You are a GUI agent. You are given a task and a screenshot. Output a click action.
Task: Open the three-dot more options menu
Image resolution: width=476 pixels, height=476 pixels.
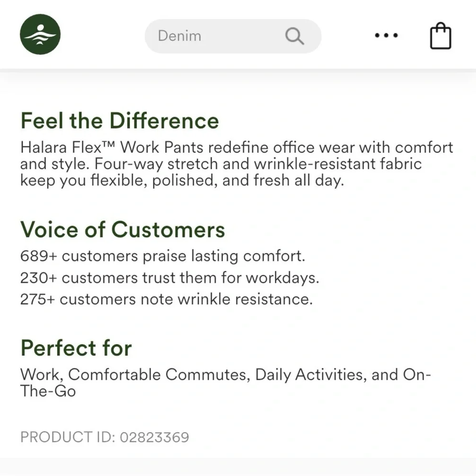386,36
